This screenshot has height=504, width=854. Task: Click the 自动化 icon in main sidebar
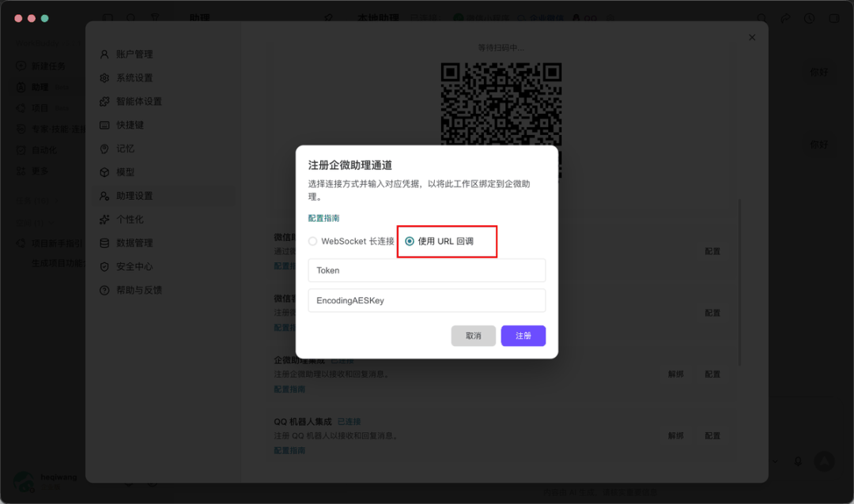click(x=21, y=149)
